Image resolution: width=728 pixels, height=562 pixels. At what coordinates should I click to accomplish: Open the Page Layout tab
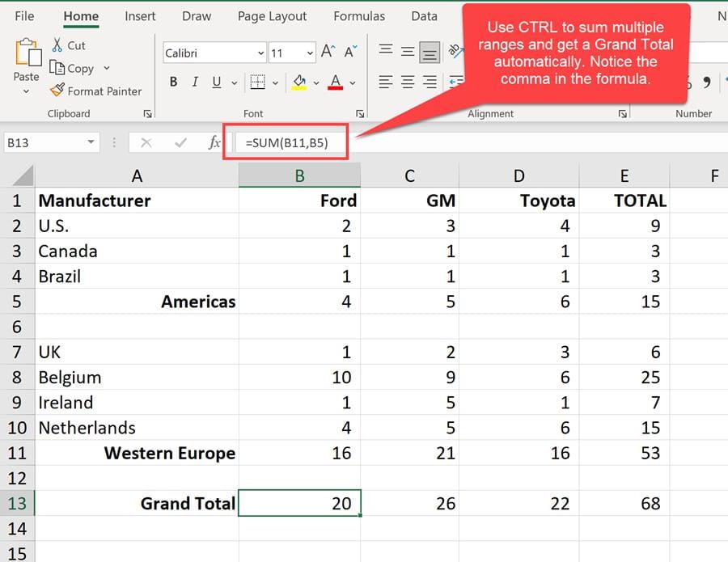271,15
